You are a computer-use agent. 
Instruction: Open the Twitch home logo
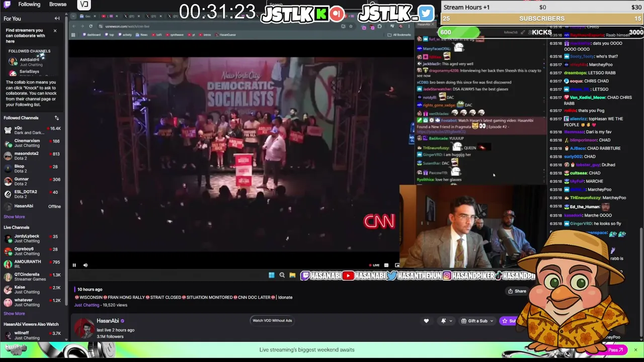click(7, 5)
